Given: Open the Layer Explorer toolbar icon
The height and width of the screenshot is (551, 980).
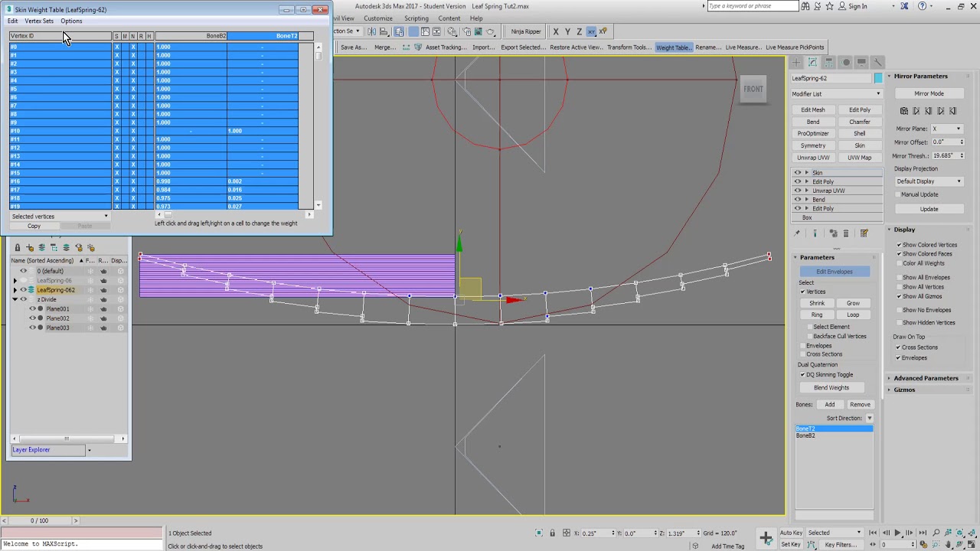Looking at the screenshot, I should click(x=399, y=31).
